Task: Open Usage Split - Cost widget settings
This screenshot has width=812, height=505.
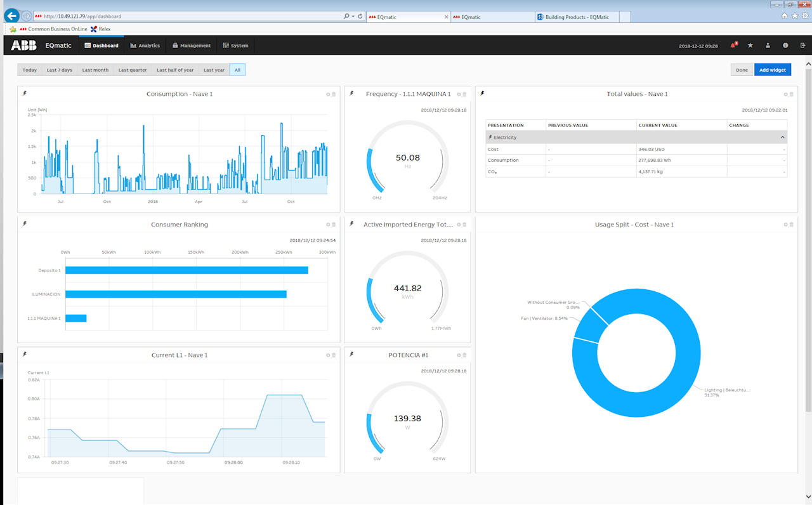Action: point(785,225)
